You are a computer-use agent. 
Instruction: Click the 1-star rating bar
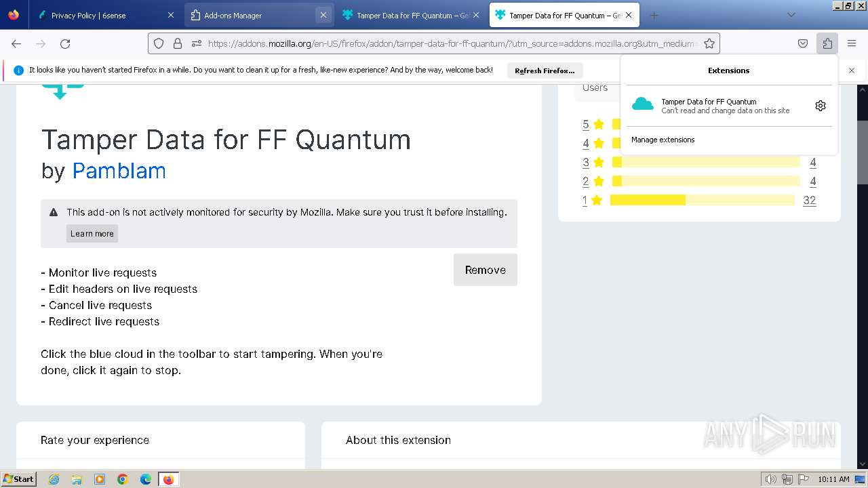coord(702,200)
